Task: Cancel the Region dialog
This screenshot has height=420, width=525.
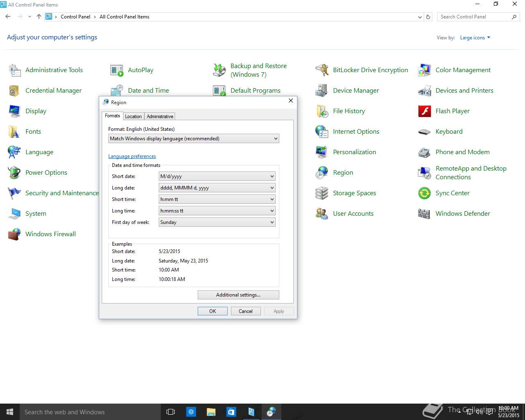Action: (246, 311)
